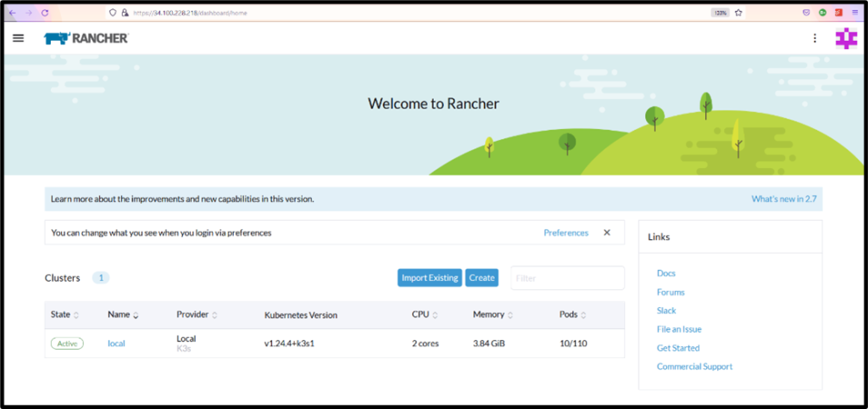
Task: Click the Create cluster button
Action: point(481,277)
